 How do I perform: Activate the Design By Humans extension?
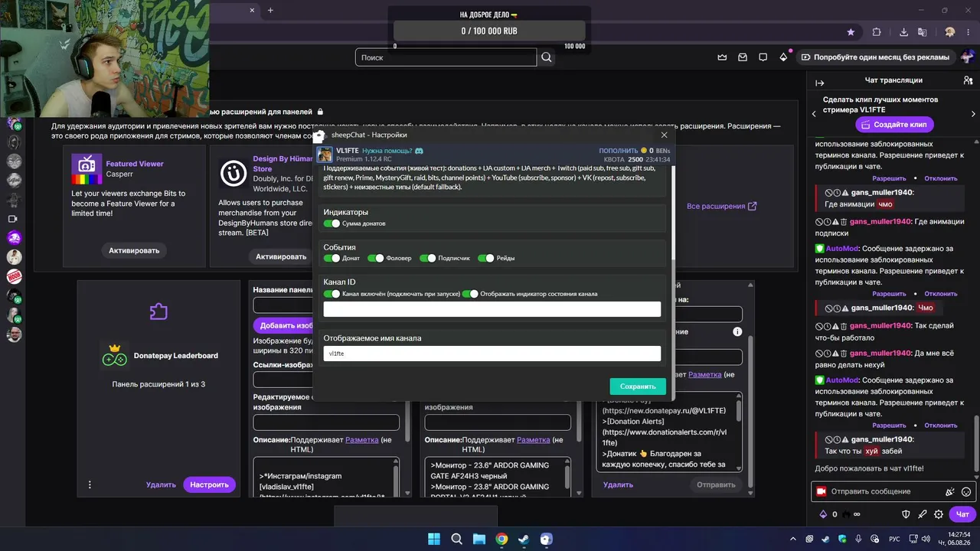[x=281, y=256]
